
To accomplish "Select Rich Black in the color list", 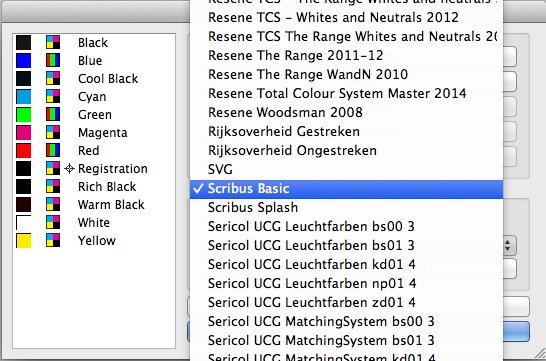I will tap(94, 187).
